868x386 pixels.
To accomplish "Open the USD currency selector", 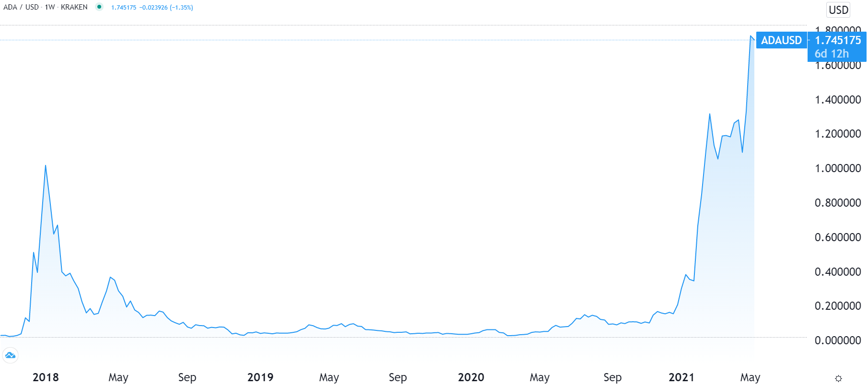I will pos(839,10).
